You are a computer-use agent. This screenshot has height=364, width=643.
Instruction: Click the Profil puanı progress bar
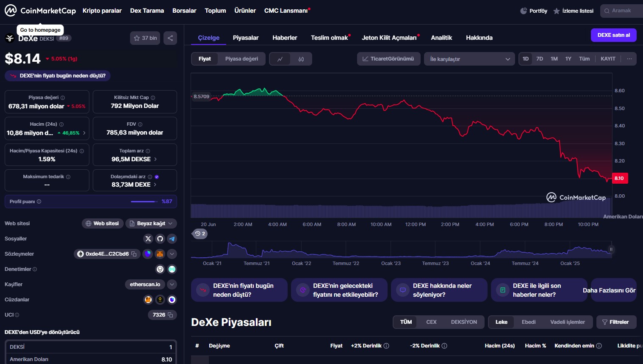(x=144, y=201)
